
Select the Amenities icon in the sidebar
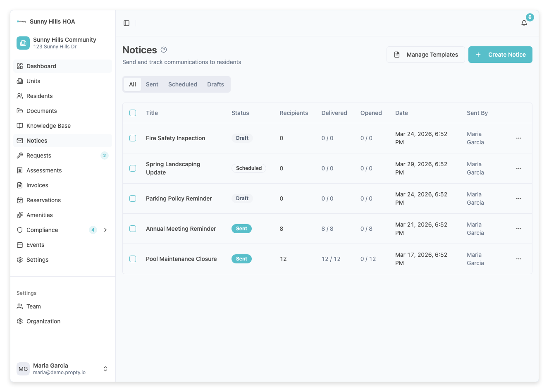[x=20, y=215]
